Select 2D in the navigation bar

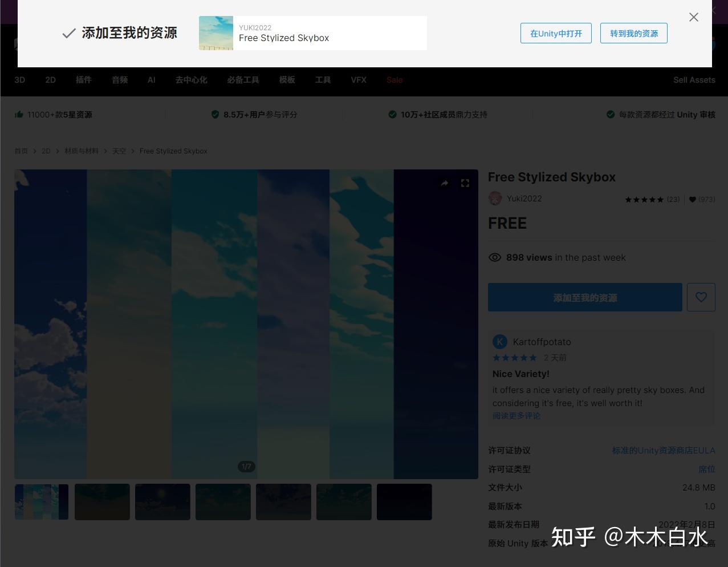tap(50, 80)
